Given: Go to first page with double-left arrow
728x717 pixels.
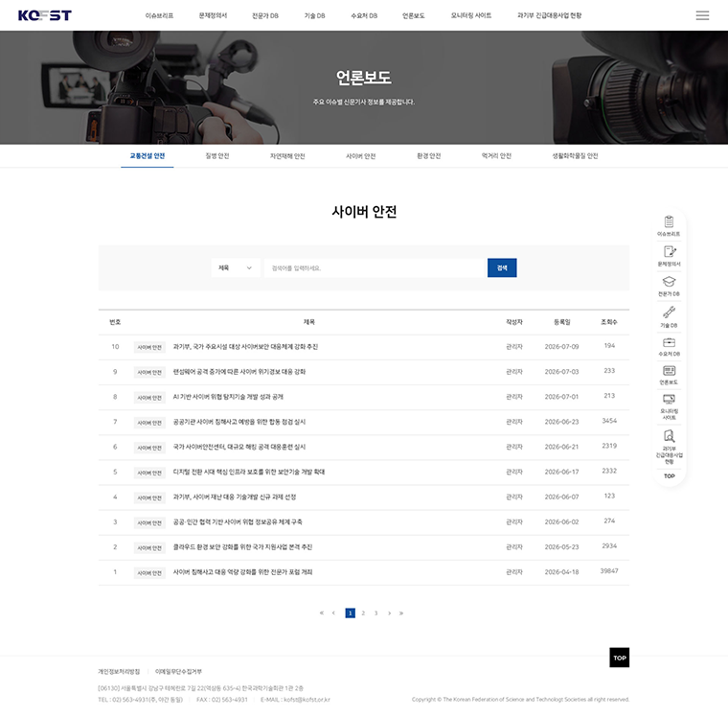Looking at the screenshot, I should (x=321, y=613).
